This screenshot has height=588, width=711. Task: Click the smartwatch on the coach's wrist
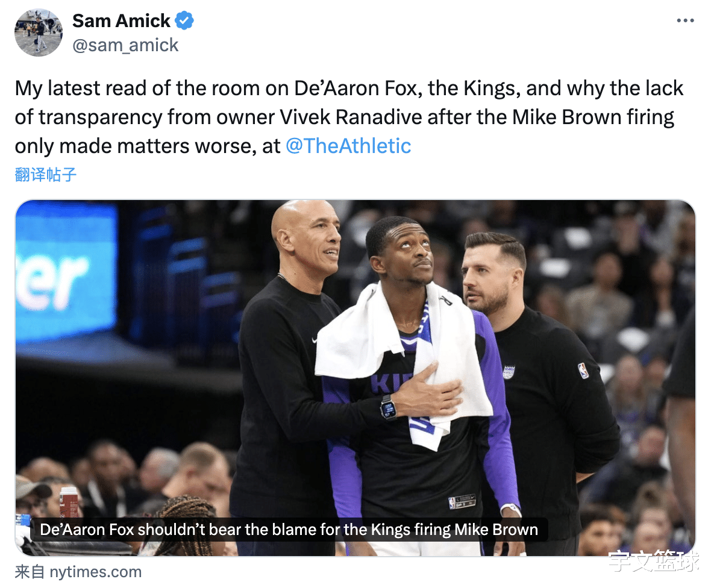pyautogui.click(x=388, y=407)
